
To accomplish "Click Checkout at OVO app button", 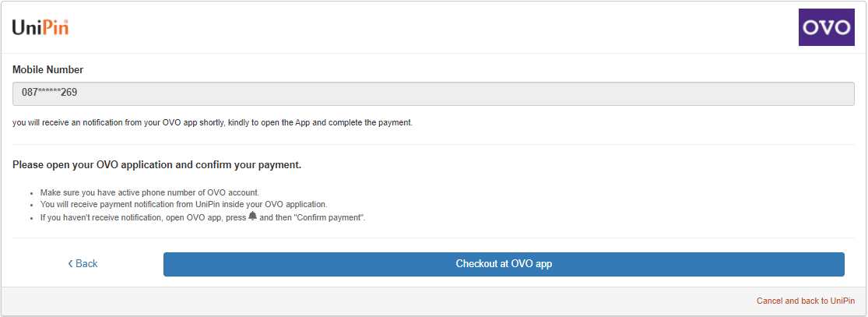I will click(x=504, y=264).
